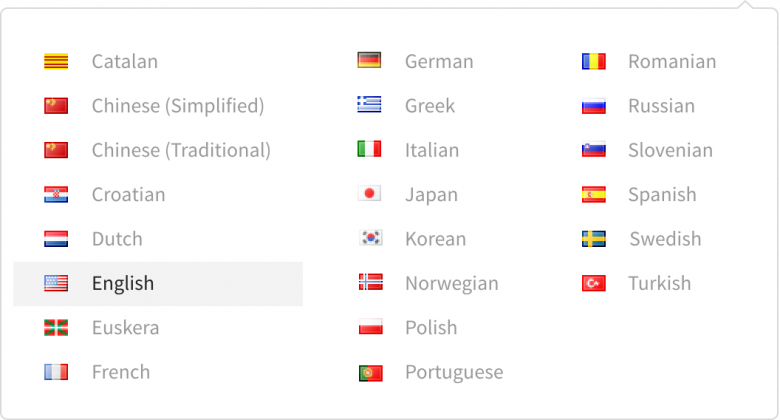The width and height of the screenshot is (780, 420).
Task: Click the South Korean flag icon
Action: 371,238
